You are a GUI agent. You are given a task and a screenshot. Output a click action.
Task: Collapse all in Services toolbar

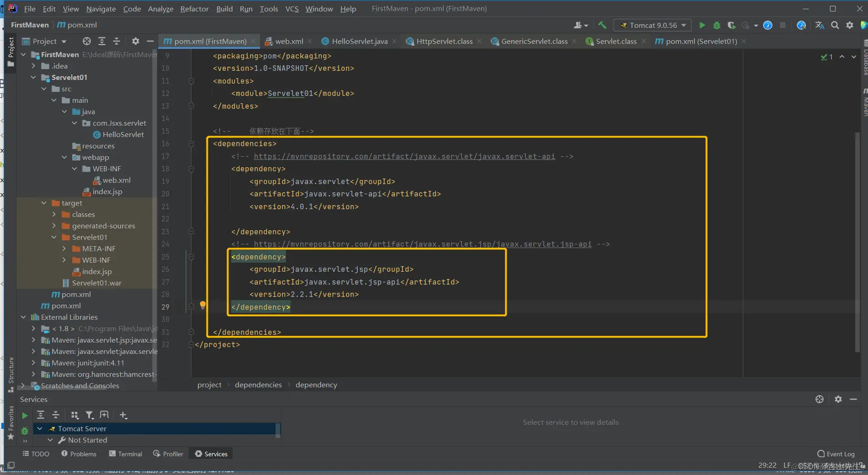click(x=56, y=415)
